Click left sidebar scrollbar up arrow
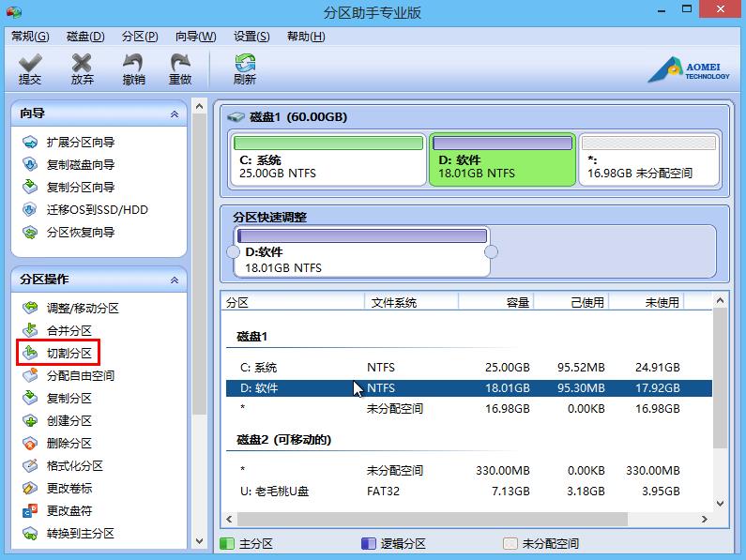746x560 pixels. pyautogui.click(x=199, y=106)
